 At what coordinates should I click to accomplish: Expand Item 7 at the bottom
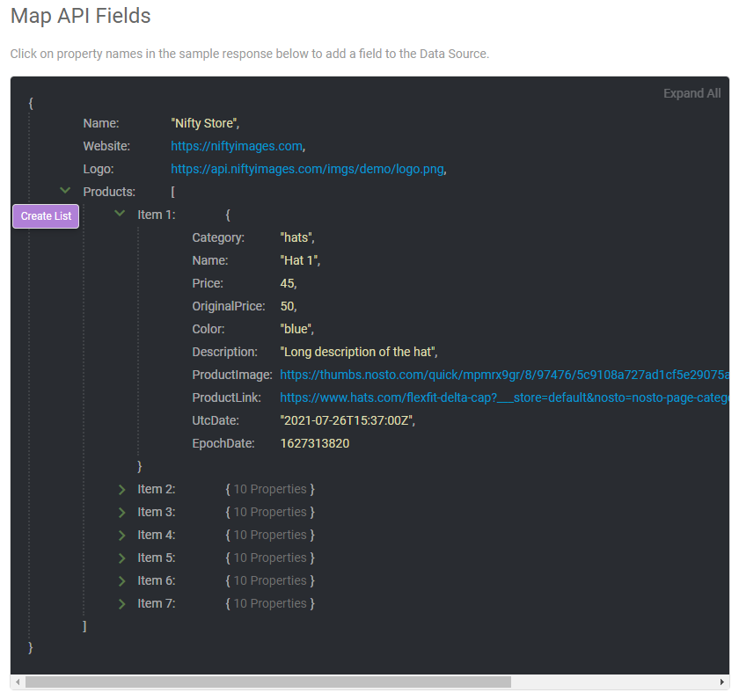click(x=122, y=602)
